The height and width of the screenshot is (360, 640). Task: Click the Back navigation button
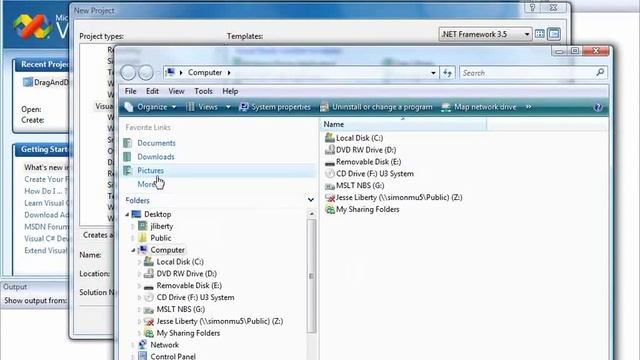128,73
